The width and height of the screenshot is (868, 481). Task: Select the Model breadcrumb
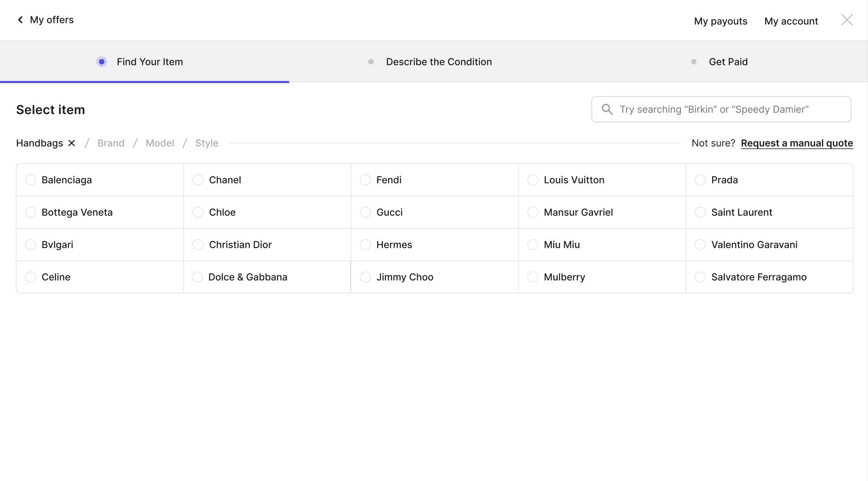tap(160, 143)
